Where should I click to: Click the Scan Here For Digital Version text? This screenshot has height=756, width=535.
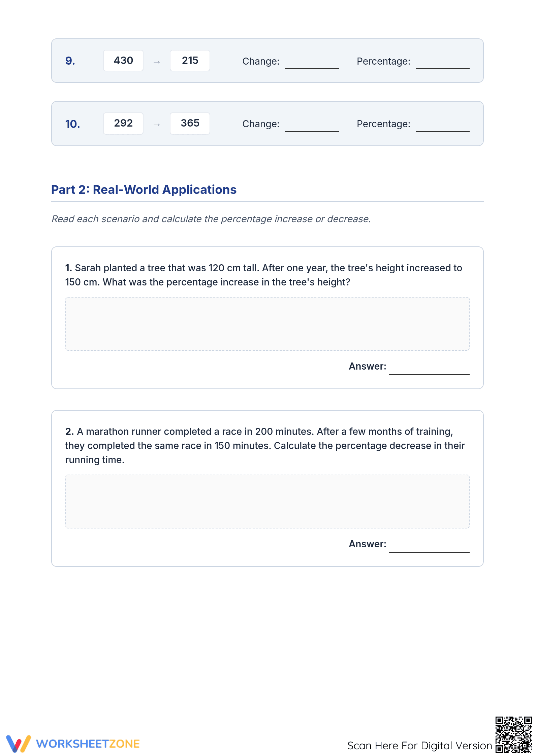[420, 746]
